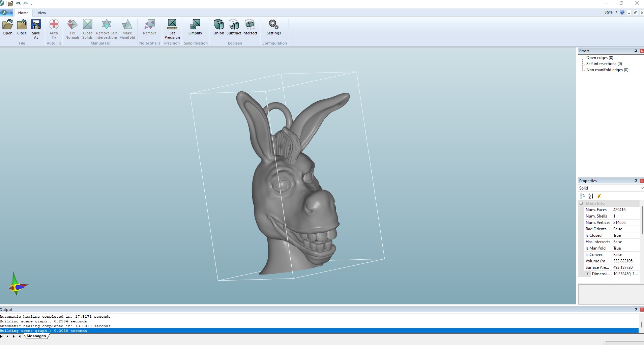Pin the Properties panel
The width and height of the screenshot is (644, 345).
pyautogui.click(x=636, y=181)
